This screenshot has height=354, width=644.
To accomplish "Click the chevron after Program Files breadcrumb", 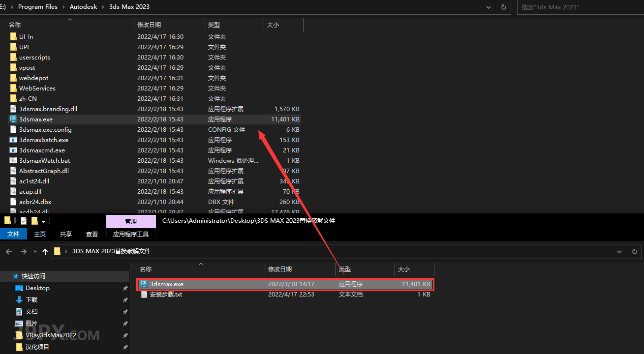I will click(x=63, y=7).
